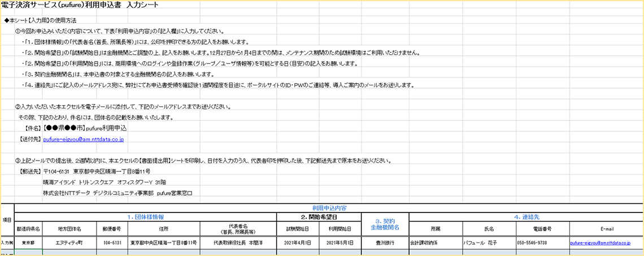Select the example address 東京都中央区晴海一丁目8番11号

[163, 243]
